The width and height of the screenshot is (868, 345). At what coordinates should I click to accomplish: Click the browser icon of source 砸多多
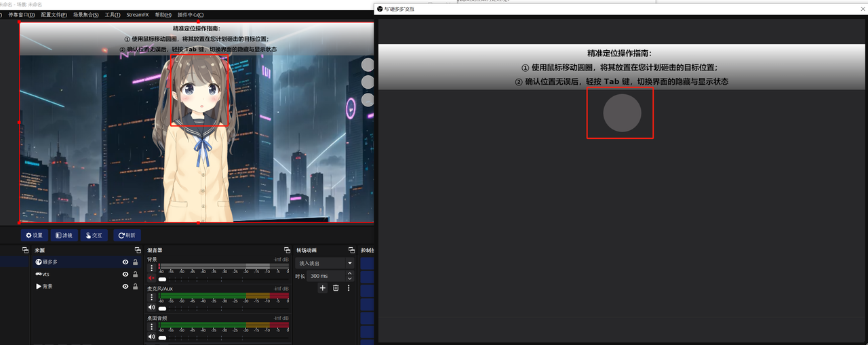click(x=39, y=262)
